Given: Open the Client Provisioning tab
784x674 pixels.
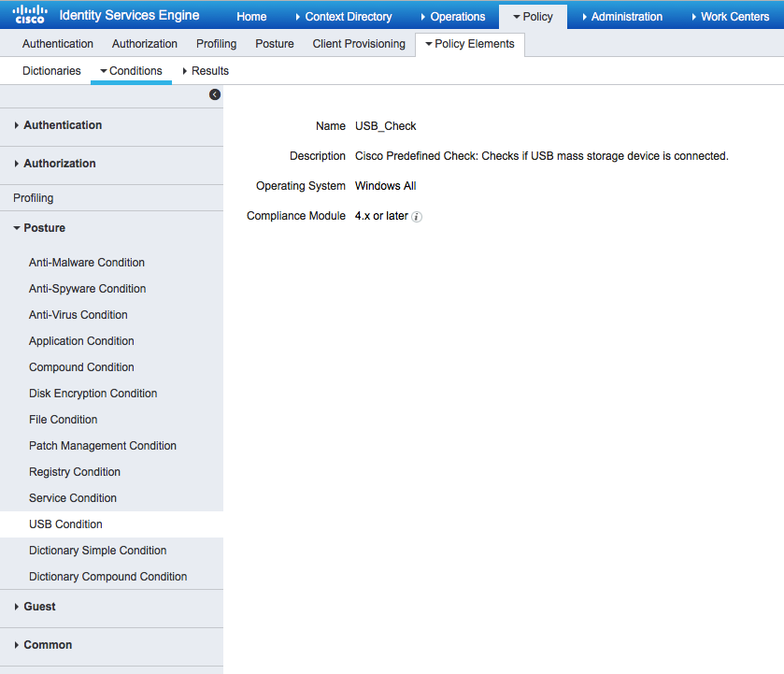Looking at the screenshot, I should point(359,44).
